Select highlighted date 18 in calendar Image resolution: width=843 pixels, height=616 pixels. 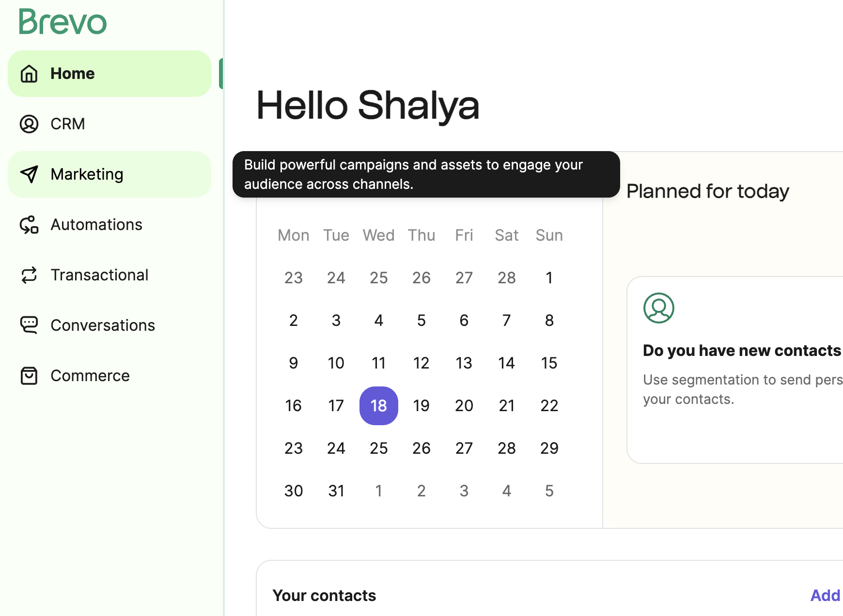(379, 406)
